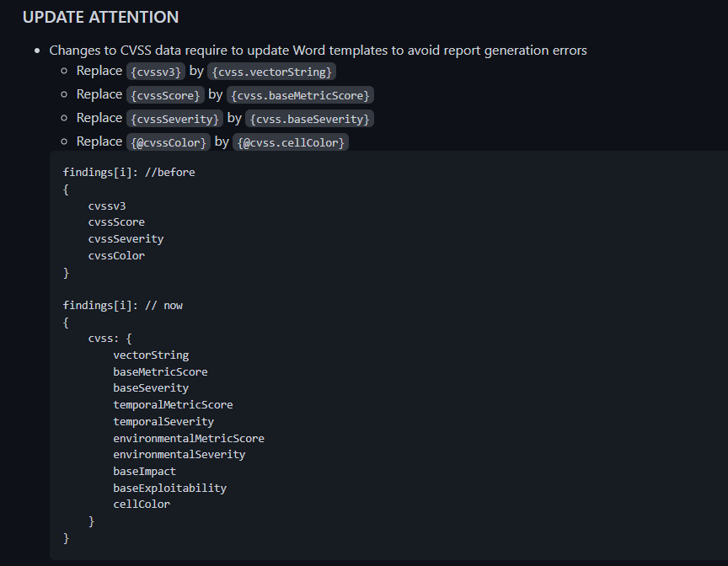Screen dimensions: 728x566
Task: Click the {cvss.baseSeverity} code span
Action: click(x=309, y=119)
